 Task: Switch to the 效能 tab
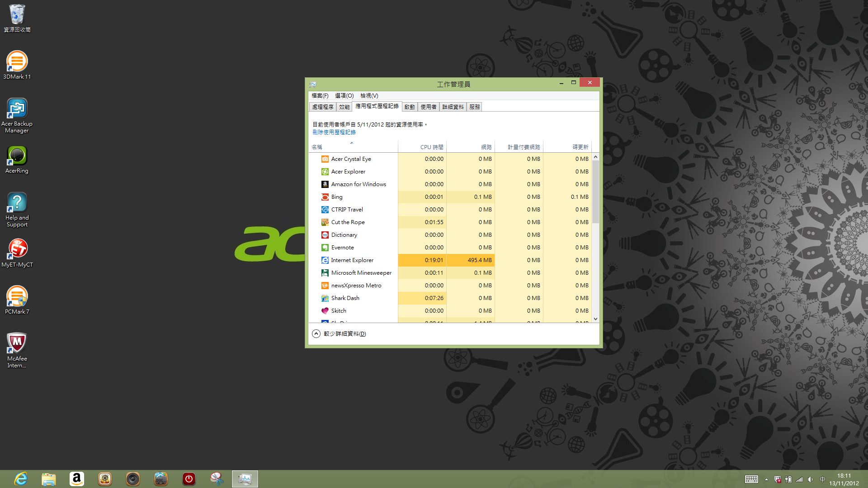344,107
